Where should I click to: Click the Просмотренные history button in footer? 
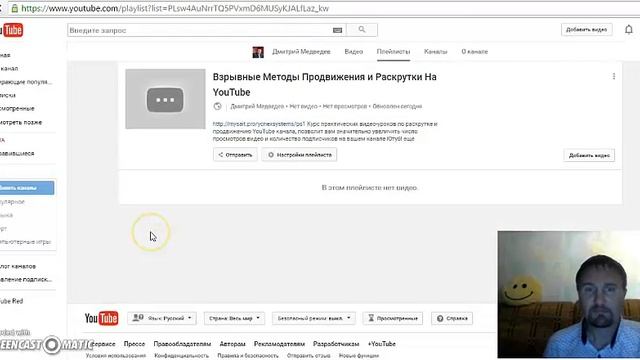pos(393,318)
